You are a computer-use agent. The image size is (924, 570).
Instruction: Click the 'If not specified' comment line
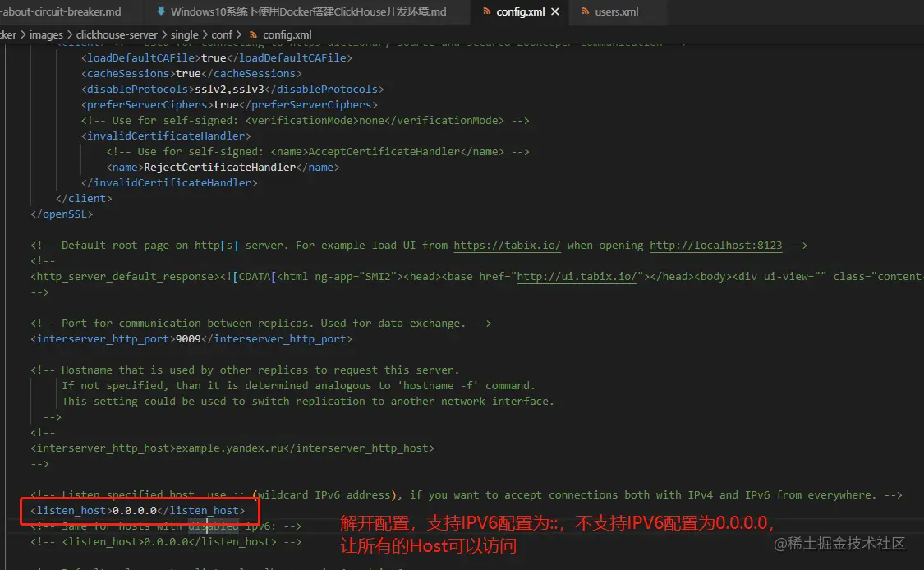[x=298, y=385]
